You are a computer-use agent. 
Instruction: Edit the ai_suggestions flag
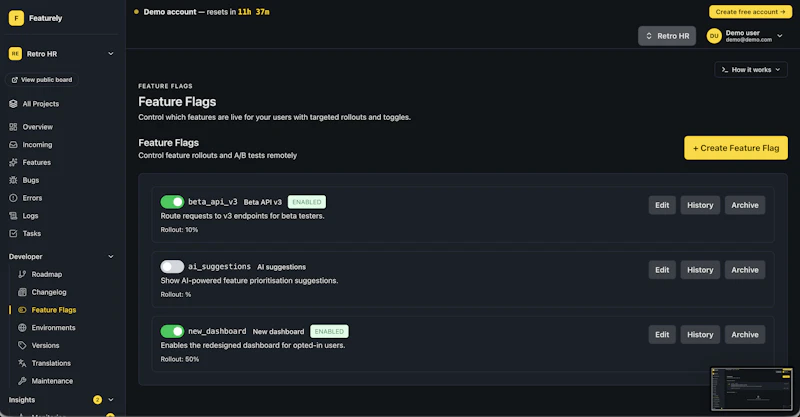tap(662, 270)
